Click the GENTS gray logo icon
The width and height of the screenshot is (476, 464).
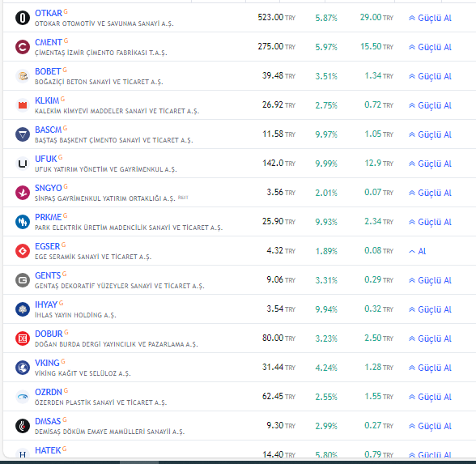[x=23, y=280]
